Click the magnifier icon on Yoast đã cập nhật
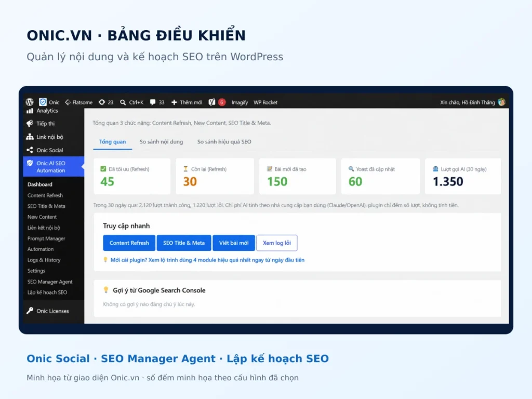Screen dimensions: 532x399 [x=351, y=169]
